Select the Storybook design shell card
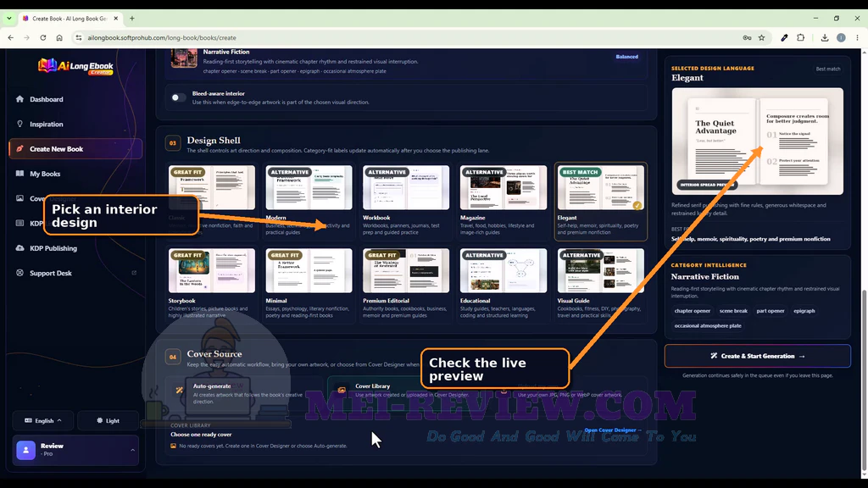 tap(212, 285)
